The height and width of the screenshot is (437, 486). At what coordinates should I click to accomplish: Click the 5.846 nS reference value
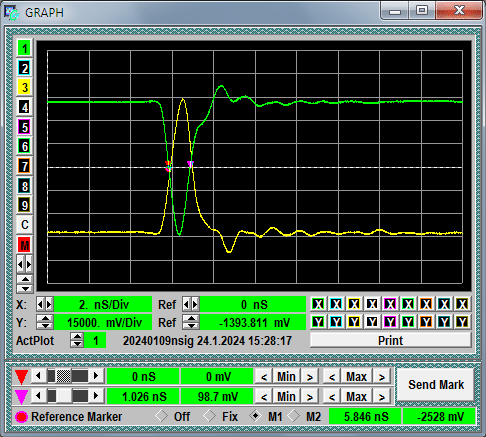(366, 416)
